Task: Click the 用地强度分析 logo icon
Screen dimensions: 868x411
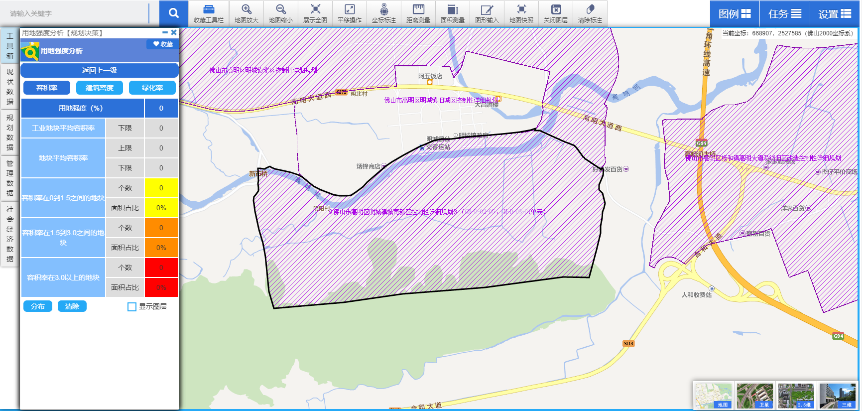Action: click(x=30, y=51)
